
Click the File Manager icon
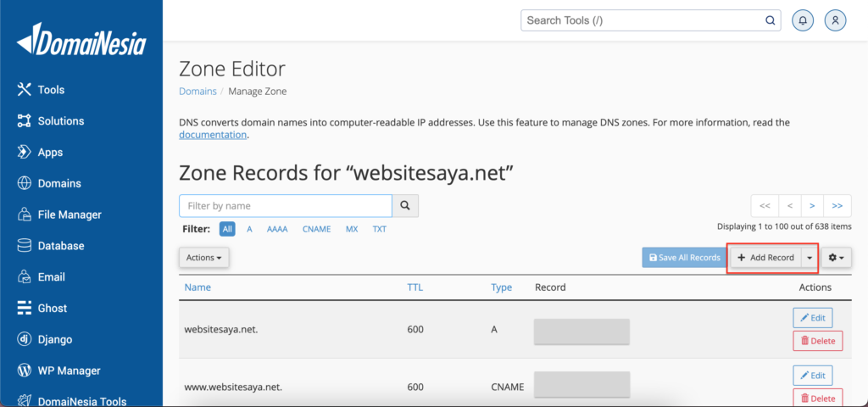24,215
